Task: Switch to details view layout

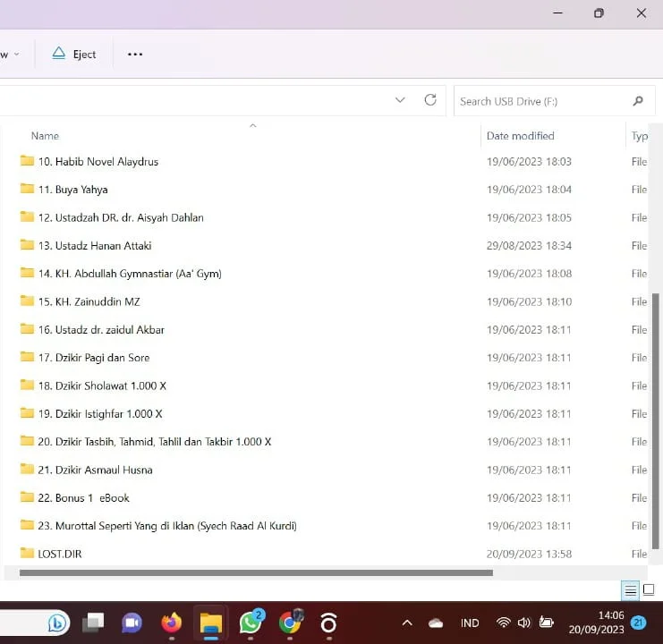Action: point(631,590)
